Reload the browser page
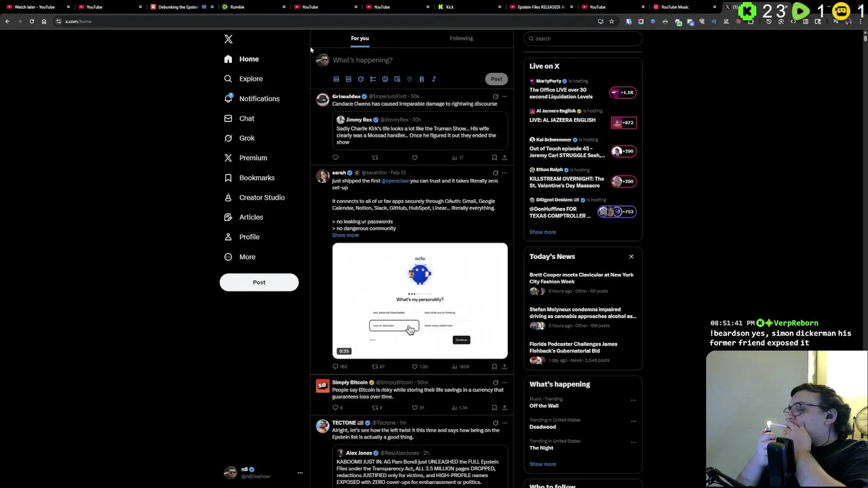Screen dimensions: 868x488 [32, 22]
